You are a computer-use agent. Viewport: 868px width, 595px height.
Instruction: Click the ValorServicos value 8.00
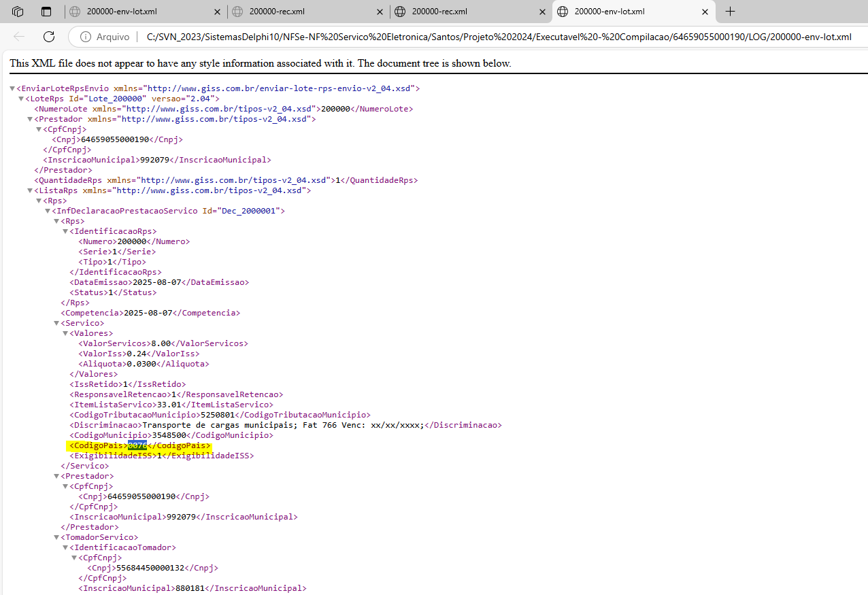pos(161,343)
